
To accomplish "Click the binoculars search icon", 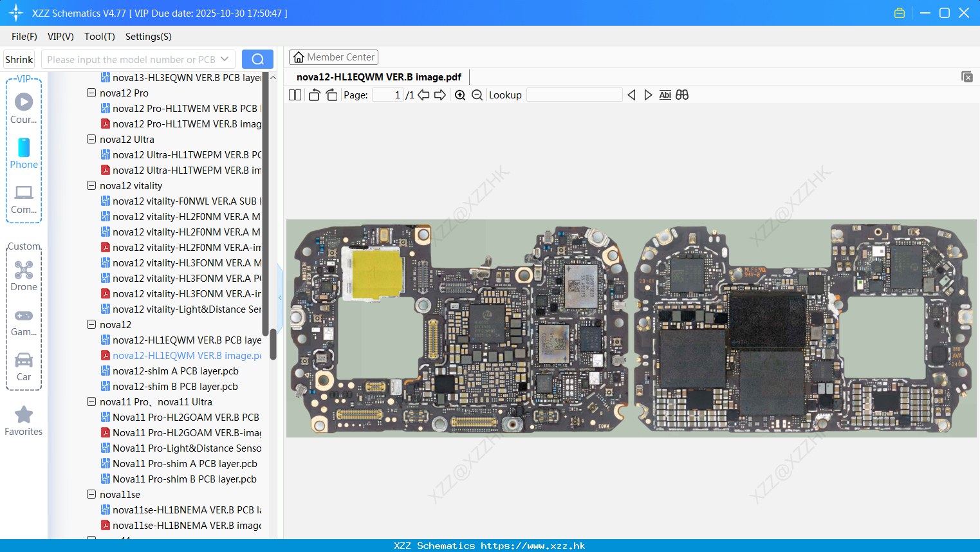I will [682, 95].
